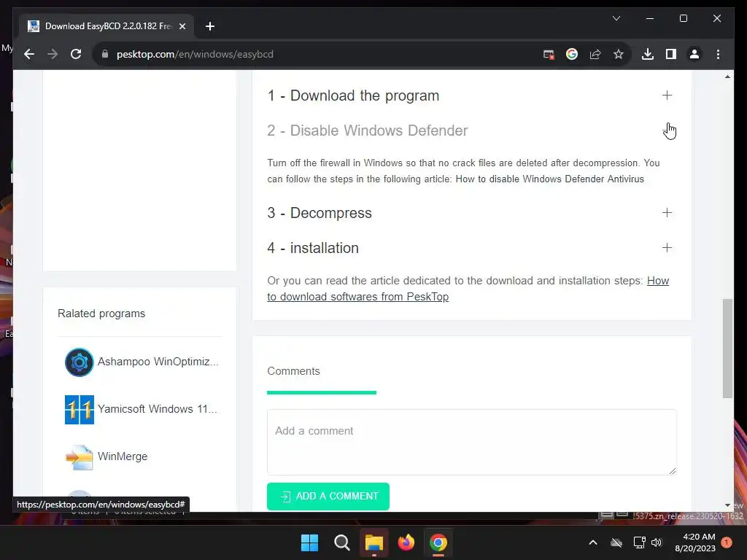Expand step 4 installation plus icon
The image size is (747, 560).
(667, 248)
